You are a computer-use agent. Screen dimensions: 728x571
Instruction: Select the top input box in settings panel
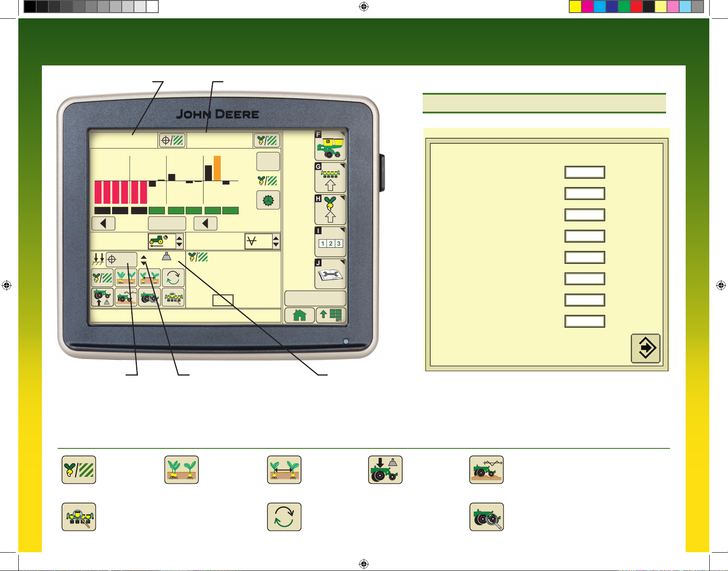(584, 172)
